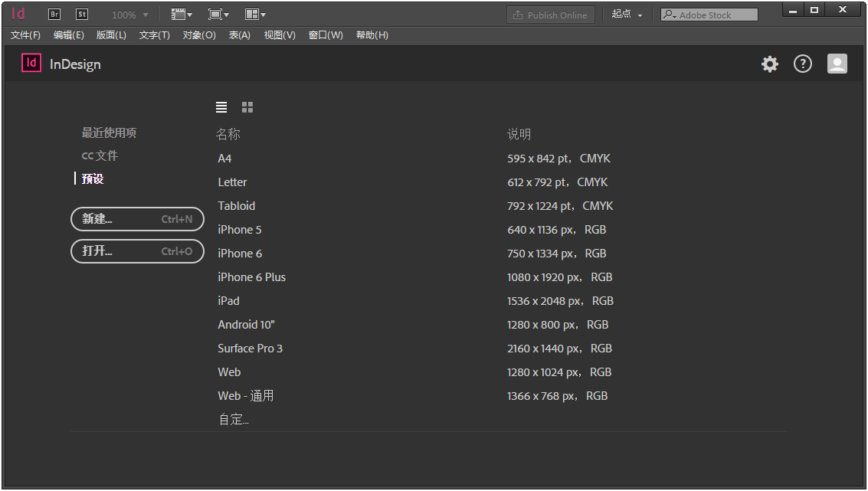
Task: Open Adobe Stock via St icon
Action: tap(82, 15)
